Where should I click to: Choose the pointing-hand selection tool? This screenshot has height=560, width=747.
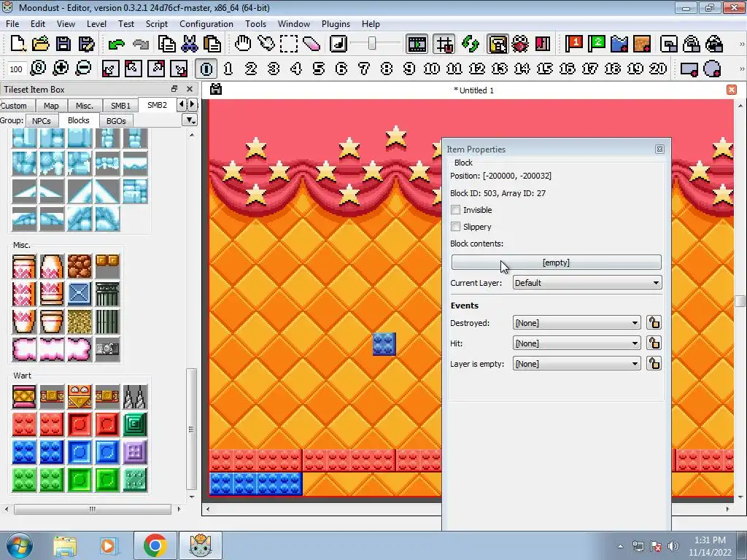coord(266,44)
